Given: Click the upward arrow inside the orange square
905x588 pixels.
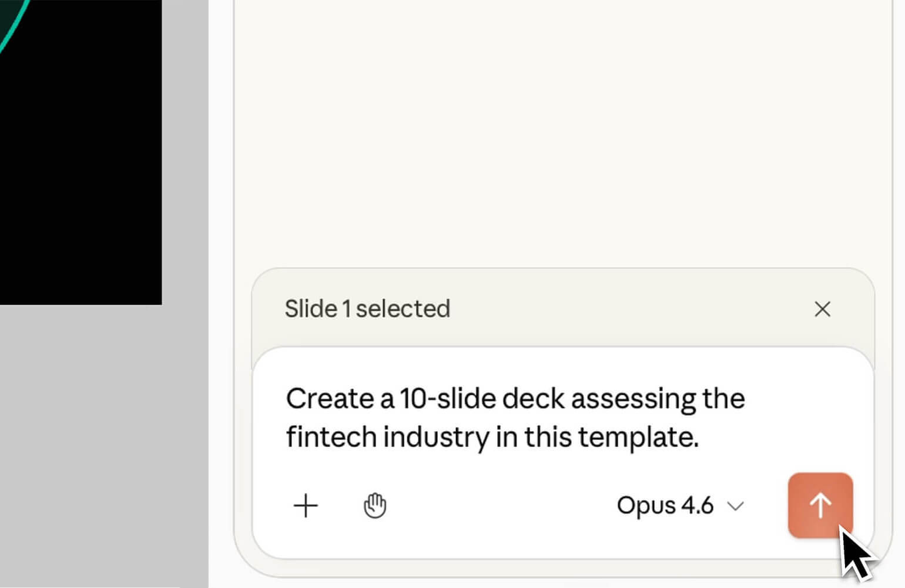Looking at the screenshot, I should [x=820, y=504].
